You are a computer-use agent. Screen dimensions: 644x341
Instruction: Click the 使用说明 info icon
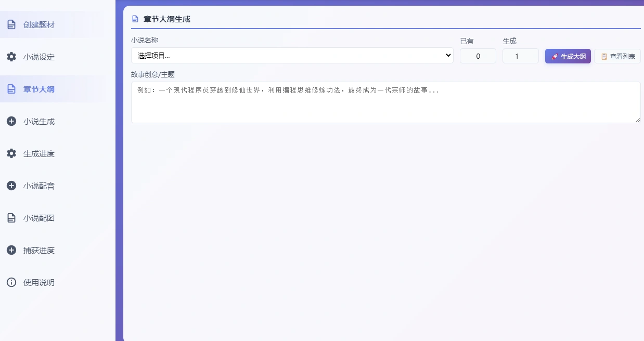click(x=11, y=282)
